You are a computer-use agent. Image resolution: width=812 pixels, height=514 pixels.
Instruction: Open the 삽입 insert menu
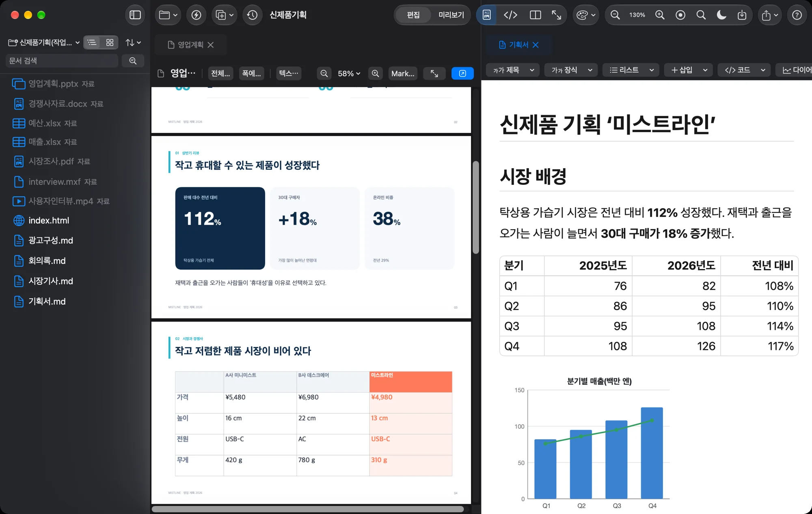pyautogui.click(x=689, y=70)
